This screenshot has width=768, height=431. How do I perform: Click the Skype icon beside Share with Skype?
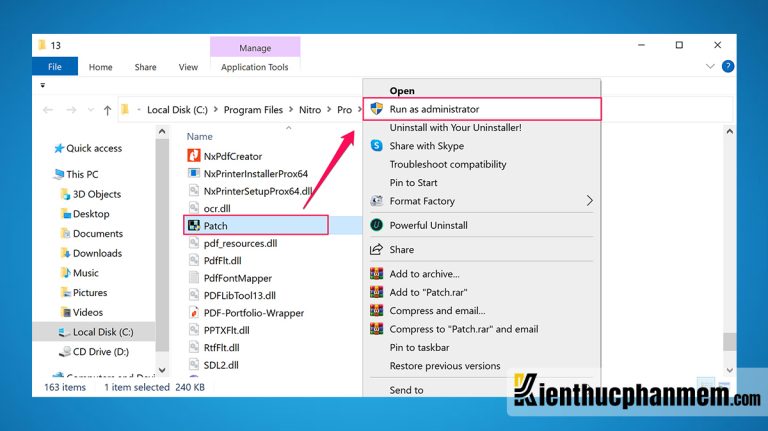(x=376, y=145)
